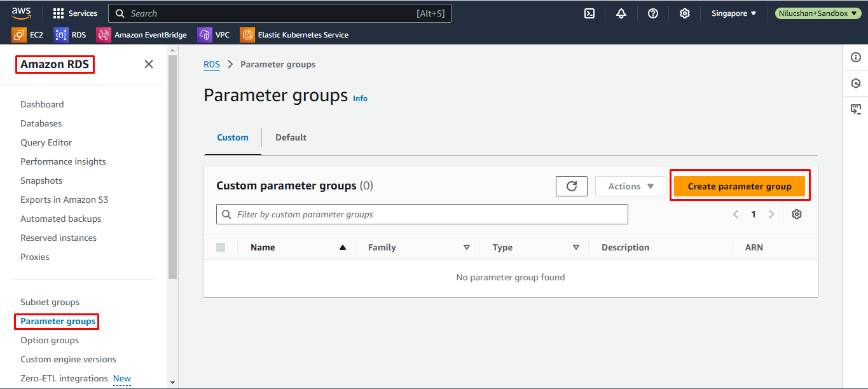
Task: Refresh the custom parameter groups table
Action: pyautogui.click(x=571, y=186)
